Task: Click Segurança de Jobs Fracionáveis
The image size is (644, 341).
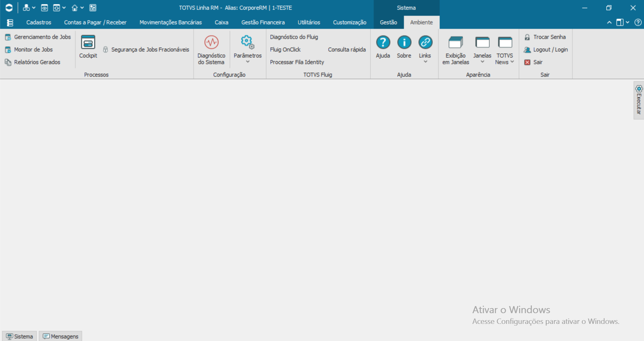Action: [146, 50]
